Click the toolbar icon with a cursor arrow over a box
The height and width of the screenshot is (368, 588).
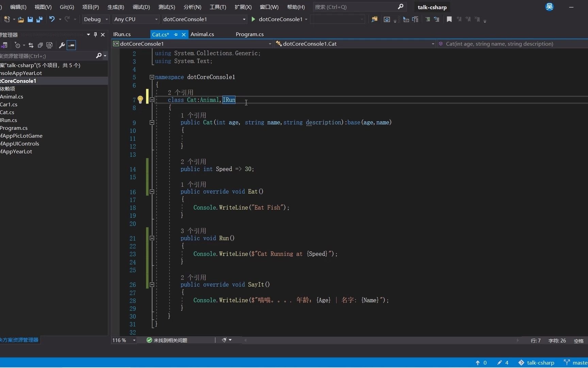coord(406,19)
